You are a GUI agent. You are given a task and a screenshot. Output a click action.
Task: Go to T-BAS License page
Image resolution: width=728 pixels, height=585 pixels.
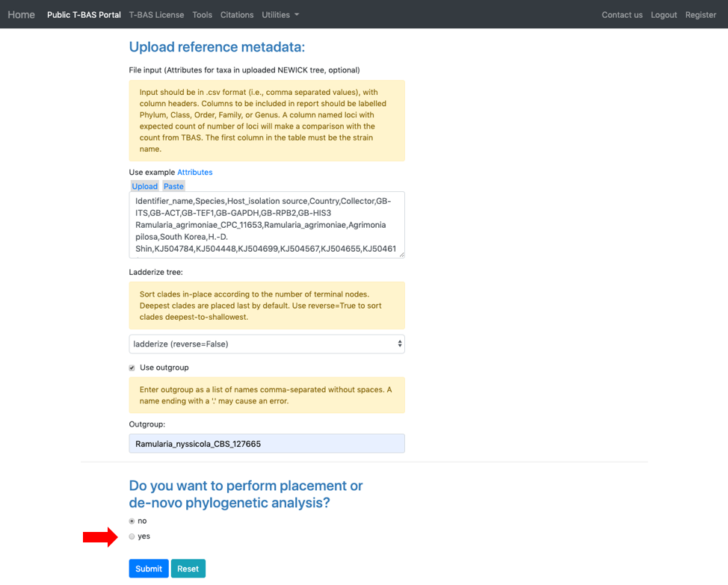(156, 15)
